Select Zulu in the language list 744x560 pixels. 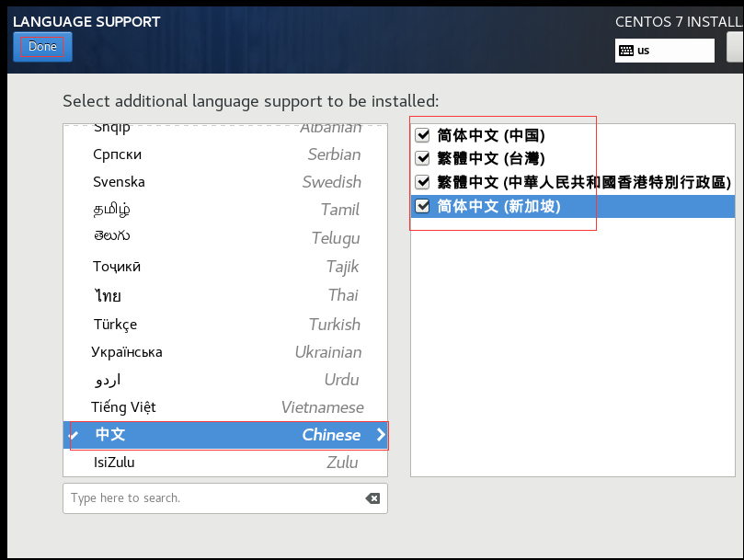(225, 463)
